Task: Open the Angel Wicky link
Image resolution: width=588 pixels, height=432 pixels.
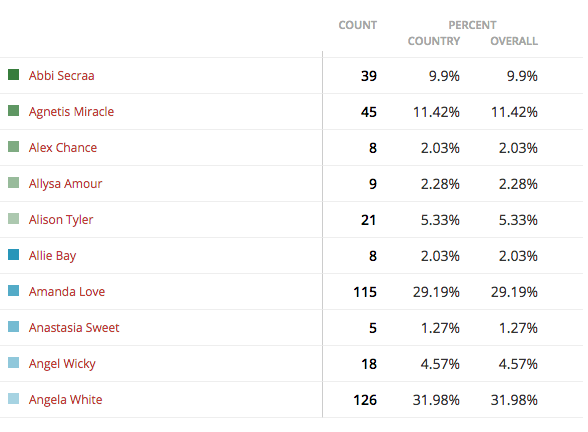Action: point(62,364)
